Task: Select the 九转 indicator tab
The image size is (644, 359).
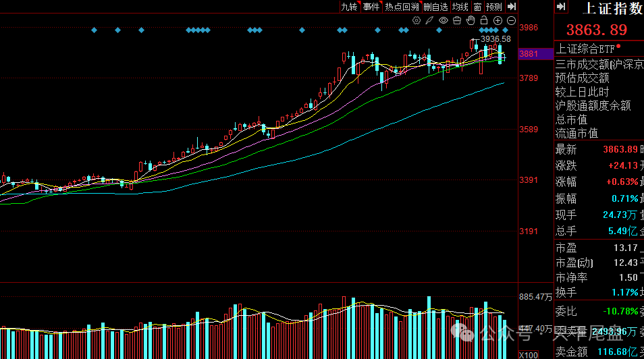Action: (348, 7)
